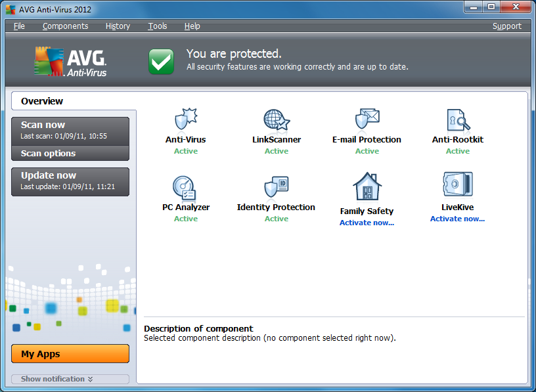Click the Support link
Viewport: 536px width, 392px height.
[506, 26]
